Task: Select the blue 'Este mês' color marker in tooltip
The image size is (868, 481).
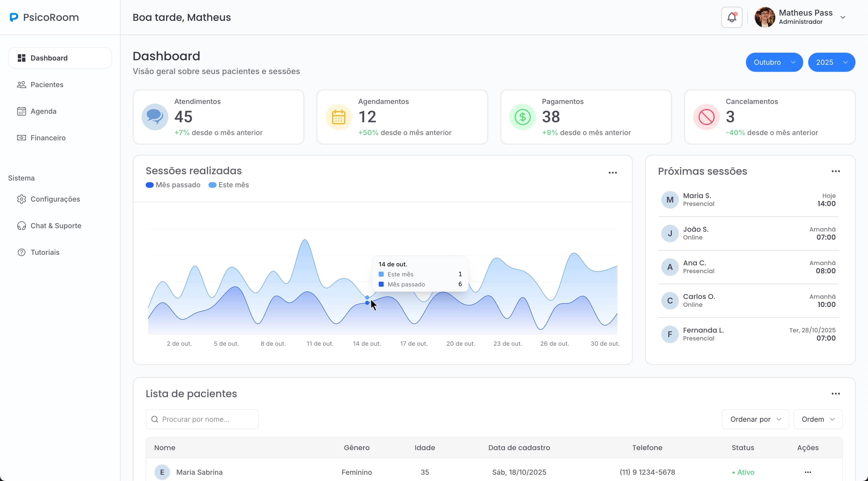Action: [x=381, y=274]
